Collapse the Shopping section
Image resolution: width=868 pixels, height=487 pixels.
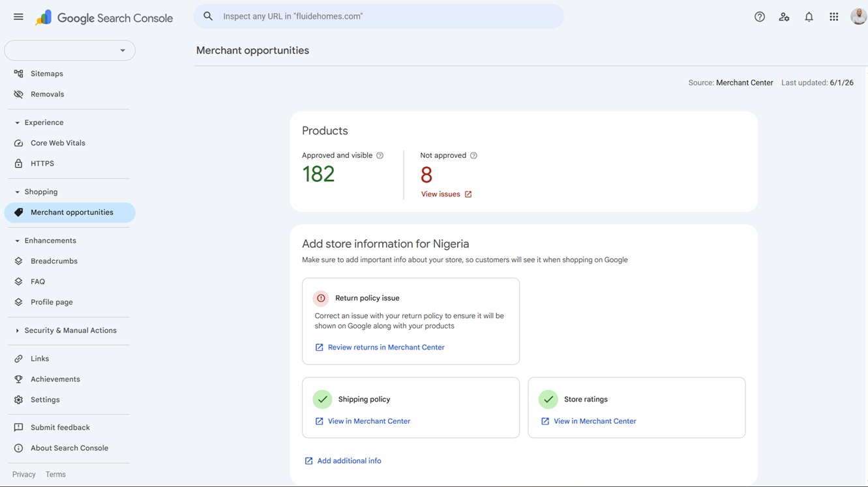[17, 192]
